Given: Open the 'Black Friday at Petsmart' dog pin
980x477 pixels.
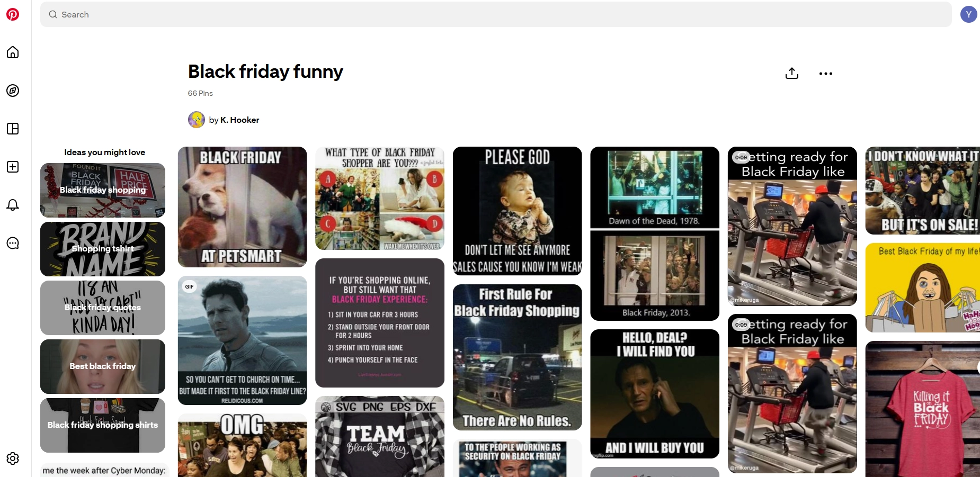Looking at the screenshot, I should [242, 207].
